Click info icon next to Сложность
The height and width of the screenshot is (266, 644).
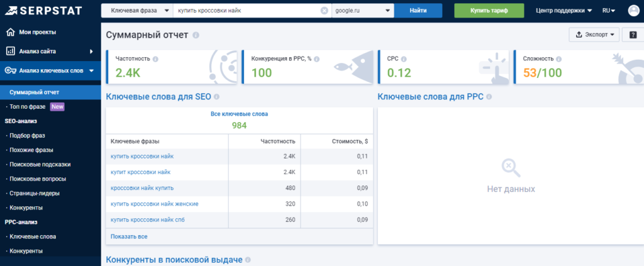[x=559, y=59]
